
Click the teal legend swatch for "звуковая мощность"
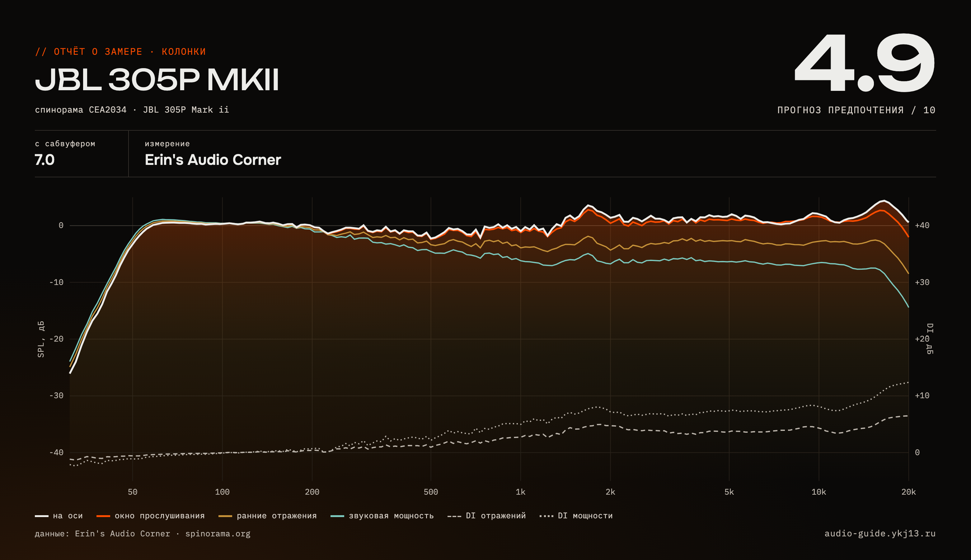337,516
